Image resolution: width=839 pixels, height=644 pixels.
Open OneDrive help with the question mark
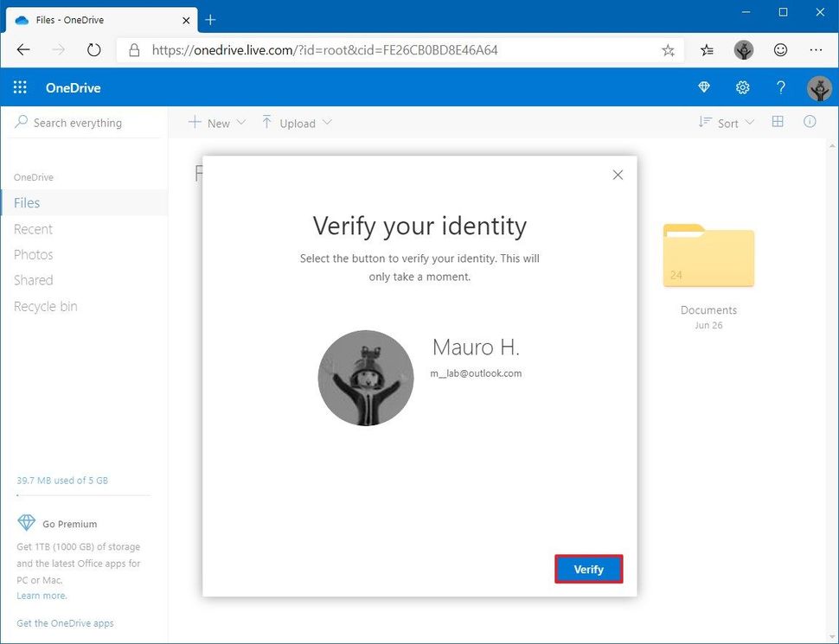(x=780, y=87)
